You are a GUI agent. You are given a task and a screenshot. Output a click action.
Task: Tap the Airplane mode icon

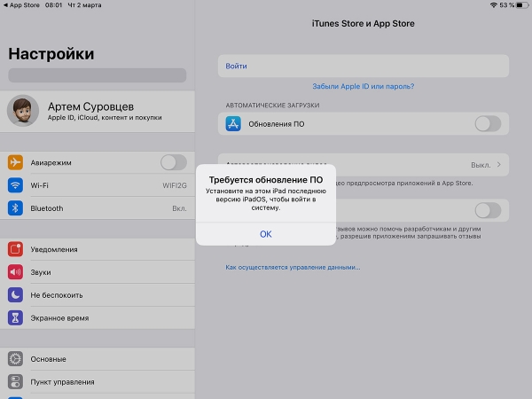pos(15,162)
